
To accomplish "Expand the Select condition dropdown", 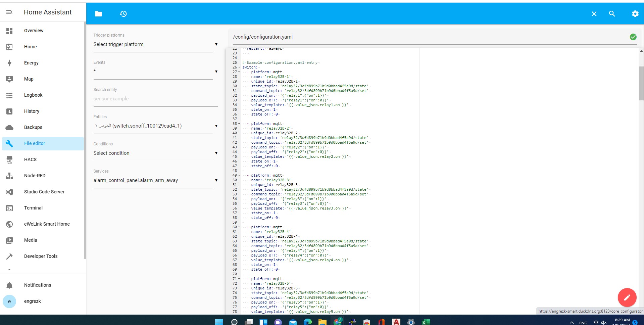I will [x=155, y=153].
